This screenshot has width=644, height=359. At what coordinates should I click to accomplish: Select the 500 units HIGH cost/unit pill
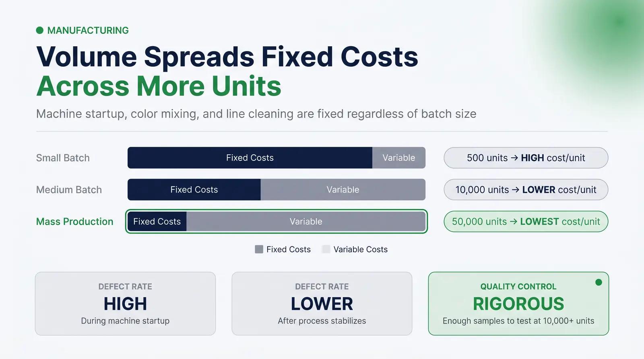(526, 158)
